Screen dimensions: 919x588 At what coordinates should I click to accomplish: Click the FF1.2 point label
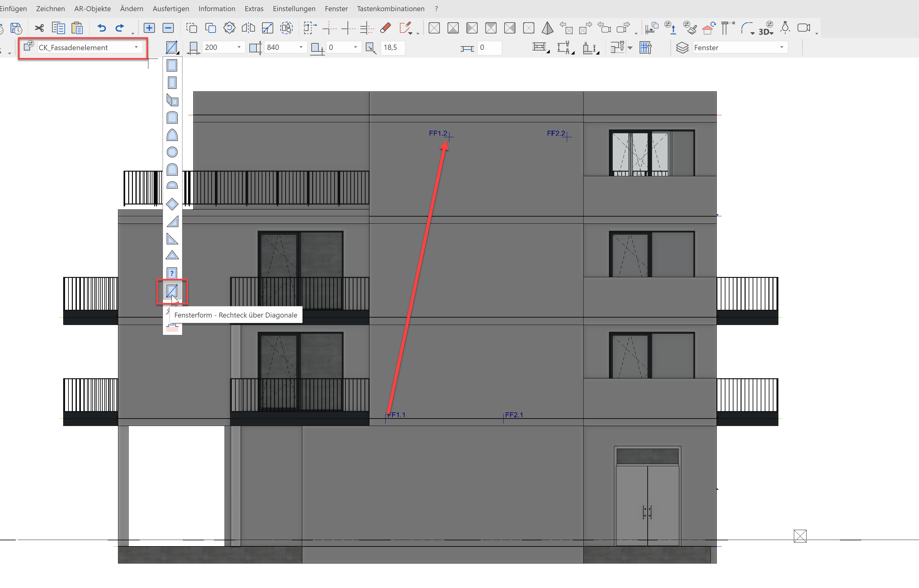(x=438, y=133)
